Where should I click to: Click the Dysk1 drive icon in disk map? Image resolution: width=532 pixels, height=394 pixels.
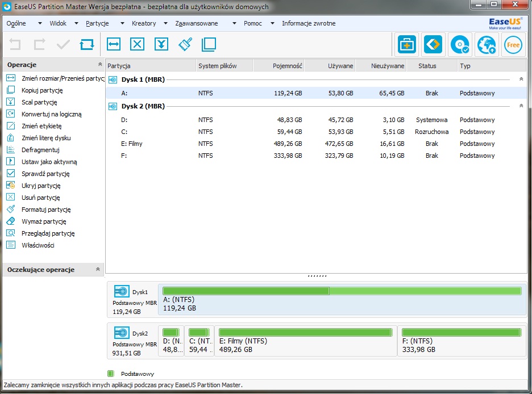click(122, 291)
